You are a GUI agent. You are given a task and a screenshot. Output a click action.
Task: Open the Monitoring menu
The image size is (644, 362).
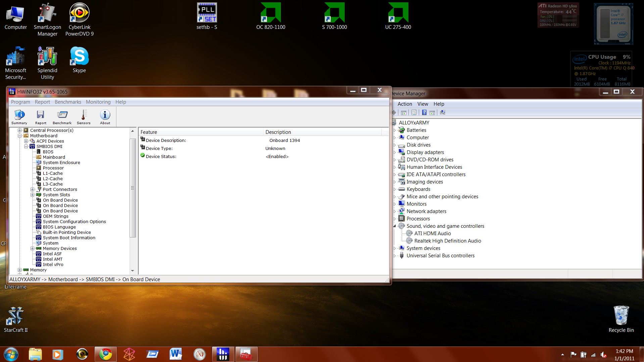point(98,102)
